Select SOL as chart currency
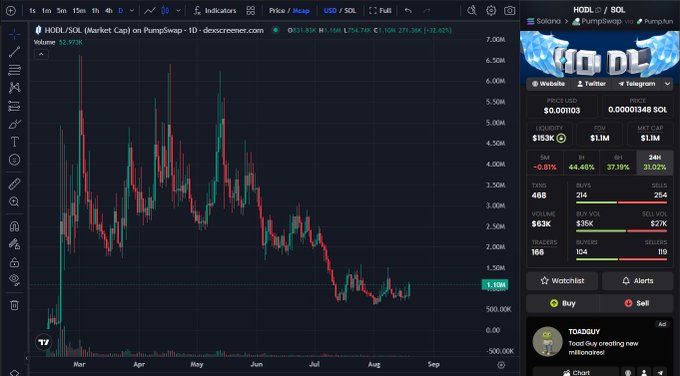The width and height of the screenshot is (680, 376). click(350, 10)
